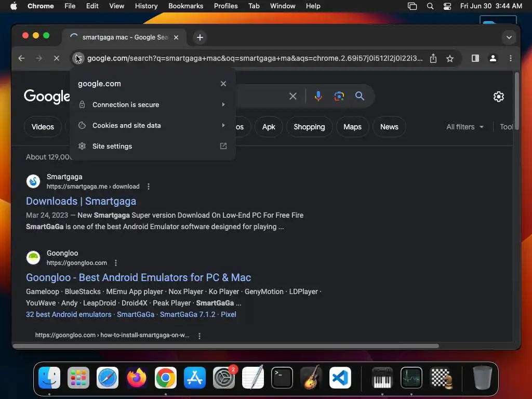532x399 pixels.
Task: Open the Bookmarks menu
Action: (x=185, y=6)
